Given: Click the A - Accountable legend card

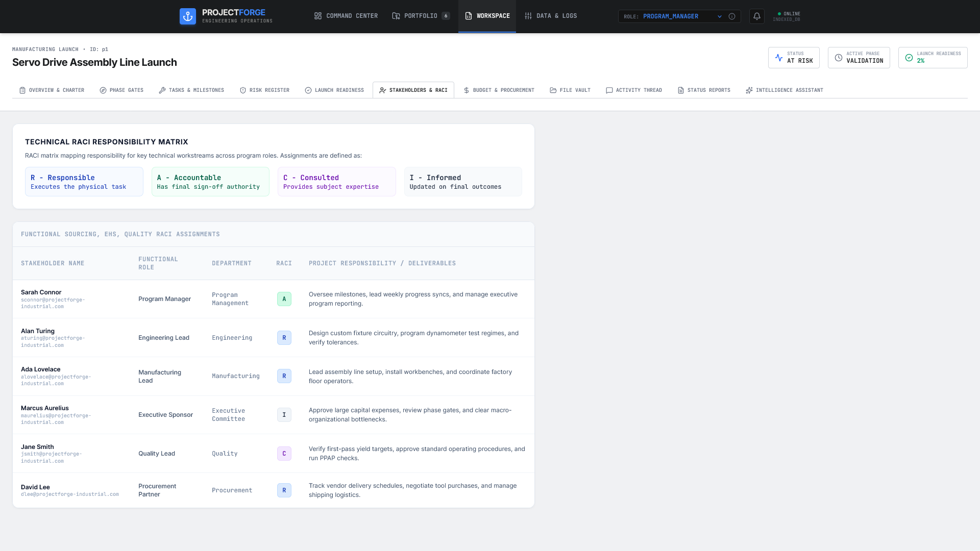Looking at the screenshot, I should tap(210, 182).
